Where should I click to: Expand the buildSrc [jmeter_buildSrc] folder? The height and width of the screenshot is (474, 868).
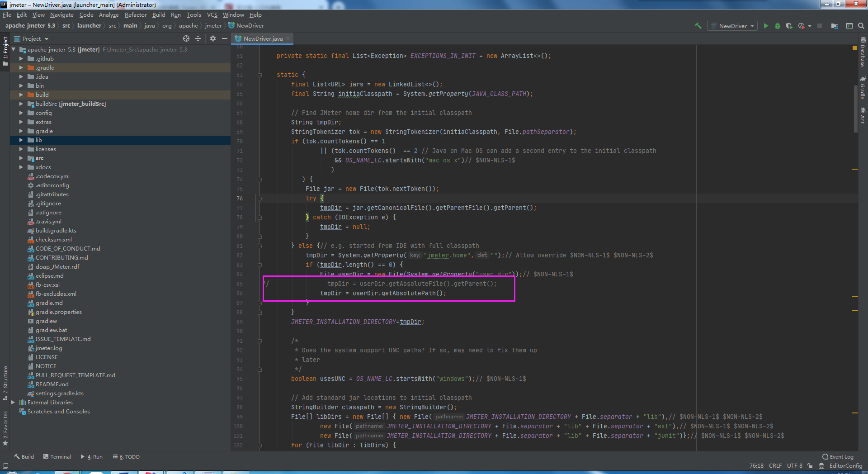tap(21, 104)
